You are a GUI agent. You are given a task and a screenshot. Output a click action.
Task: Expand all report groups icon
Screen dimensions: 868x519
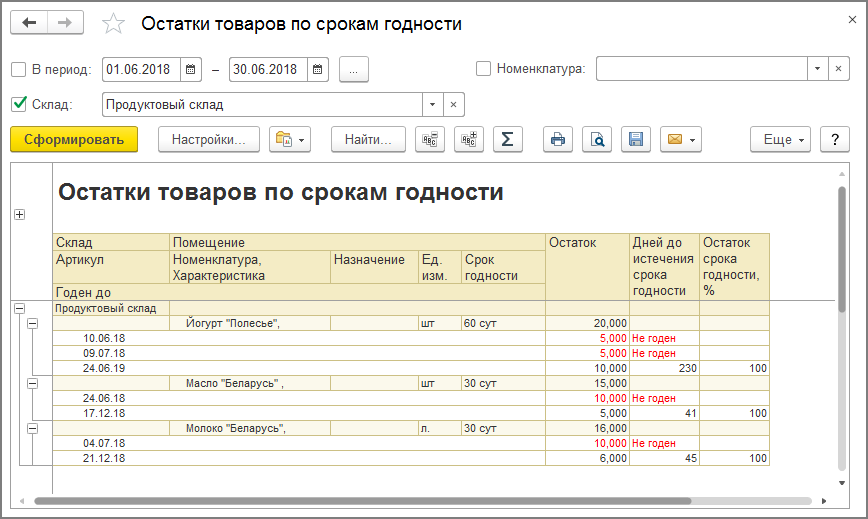coord(469,139)
